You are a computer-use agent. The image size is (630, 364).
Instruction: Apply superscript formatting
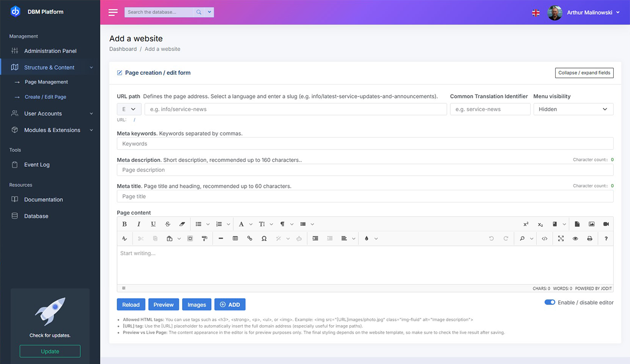click(x=526, y=224)
